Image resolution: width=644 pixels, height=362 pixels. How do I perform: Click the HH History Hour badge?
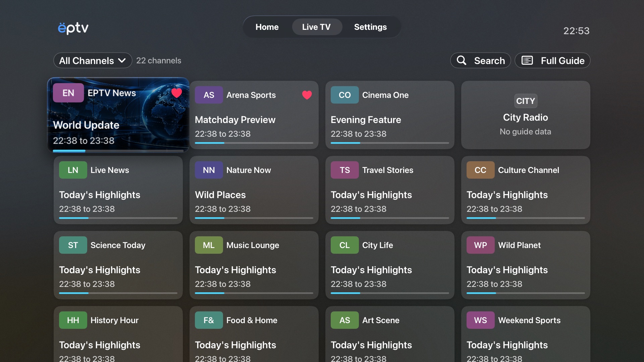73,320
